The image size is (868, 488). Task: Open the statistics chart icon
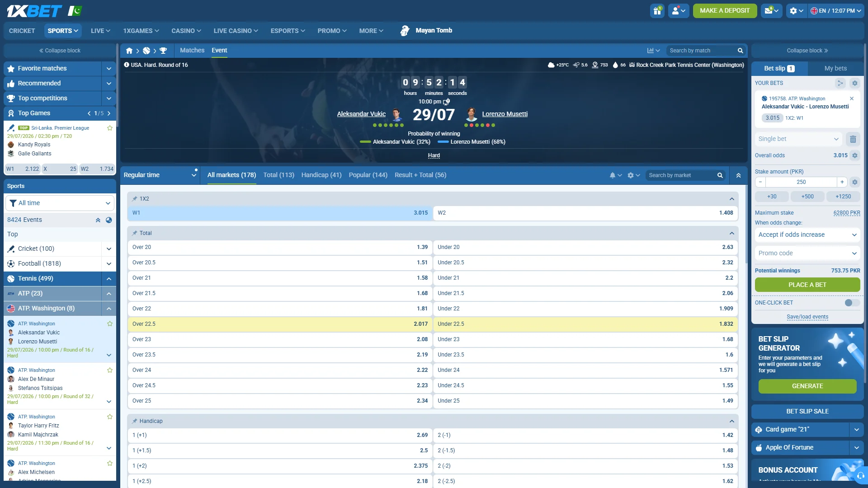coord(653,51)
